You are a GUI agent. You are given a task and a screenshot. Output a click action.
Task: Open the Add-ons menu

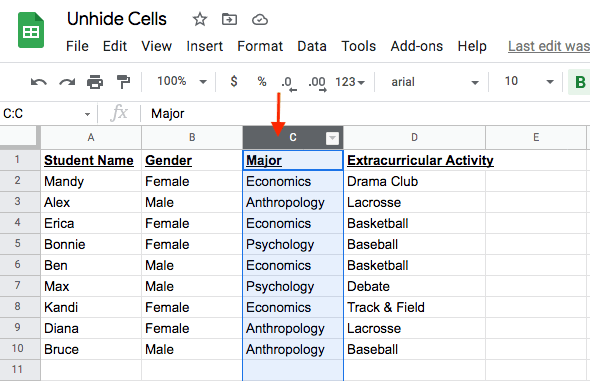(x=417, y=46)
